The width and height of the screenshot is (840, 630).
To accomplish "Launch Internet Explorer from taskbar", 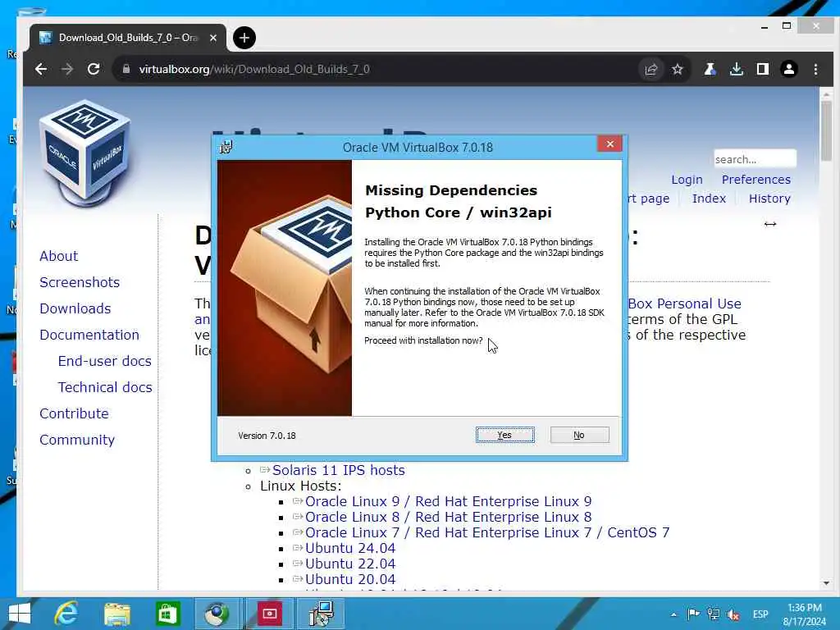I will tap(67, 614).
